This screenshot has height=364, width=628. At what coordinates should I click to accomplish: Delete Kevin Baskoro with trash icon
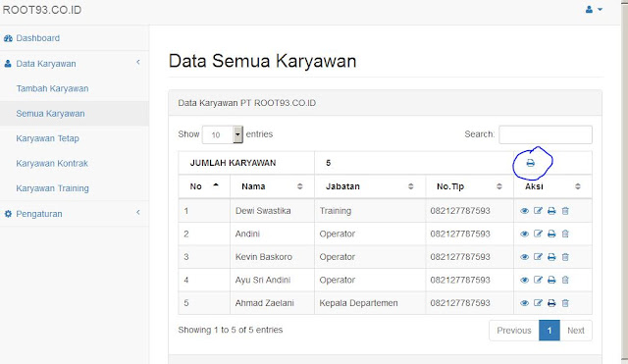click(x=565, y=257)
